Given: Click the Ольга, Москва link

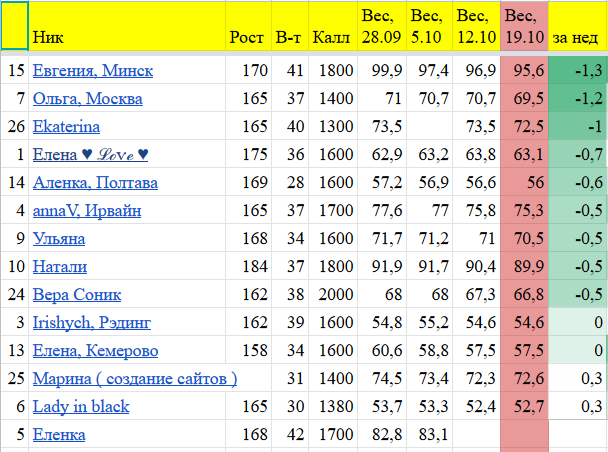Looking at the screenshot, I should pos(87,99).
